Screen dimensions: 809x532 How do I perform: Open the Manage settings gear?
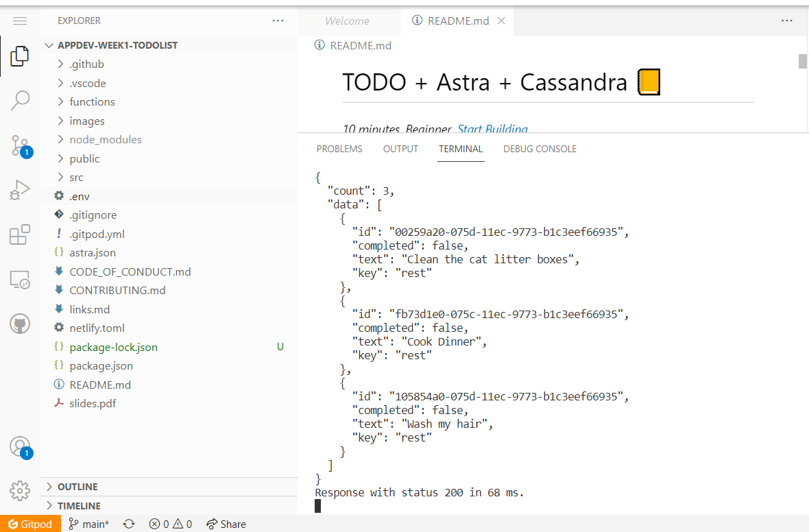(x=20, y=491)
